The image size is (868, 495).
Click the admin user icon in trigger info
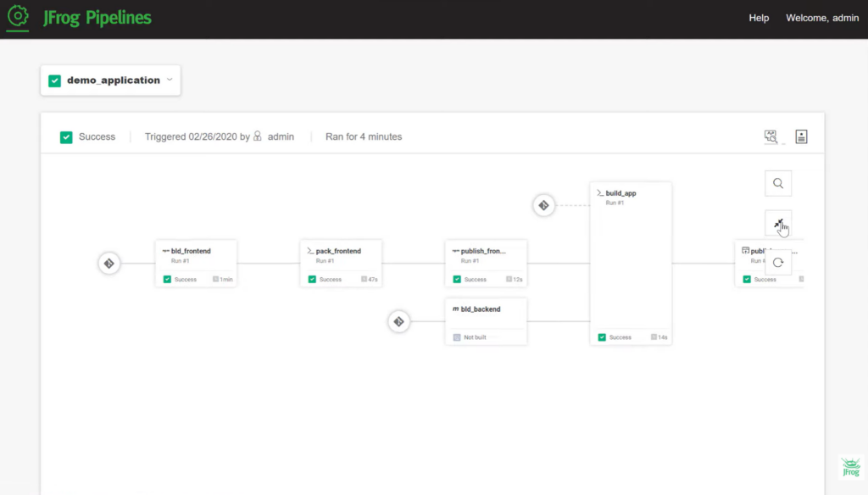[258, 136]
